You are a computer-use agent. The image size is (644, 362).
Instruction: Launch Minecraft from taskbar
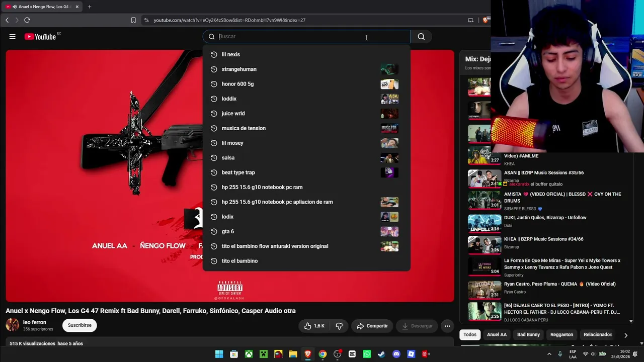(264, 354)
